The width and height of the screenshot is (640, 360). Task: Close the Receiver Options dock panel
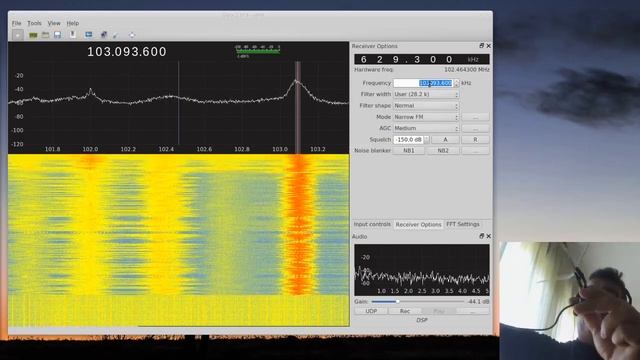coord(489,46)
